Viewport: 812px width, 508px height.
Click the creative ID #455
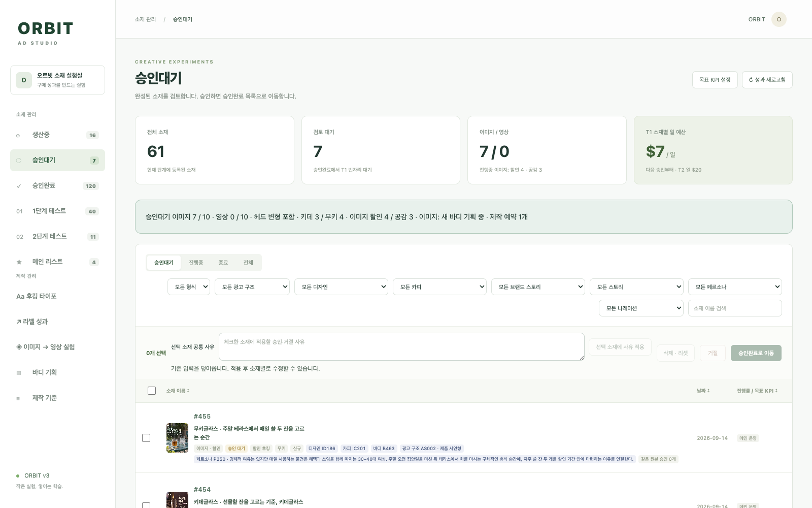coord(202,417)
